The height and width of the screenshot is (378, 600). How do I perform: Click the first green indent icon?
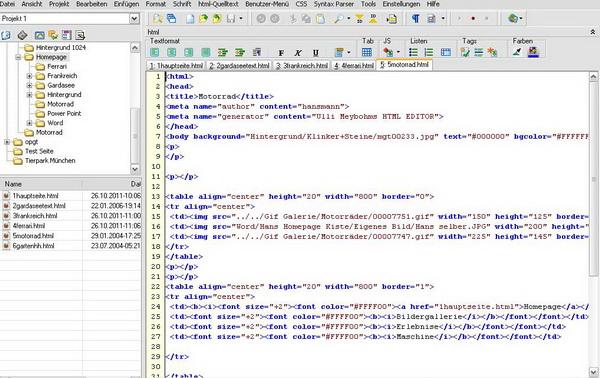[x=223, y=52]
